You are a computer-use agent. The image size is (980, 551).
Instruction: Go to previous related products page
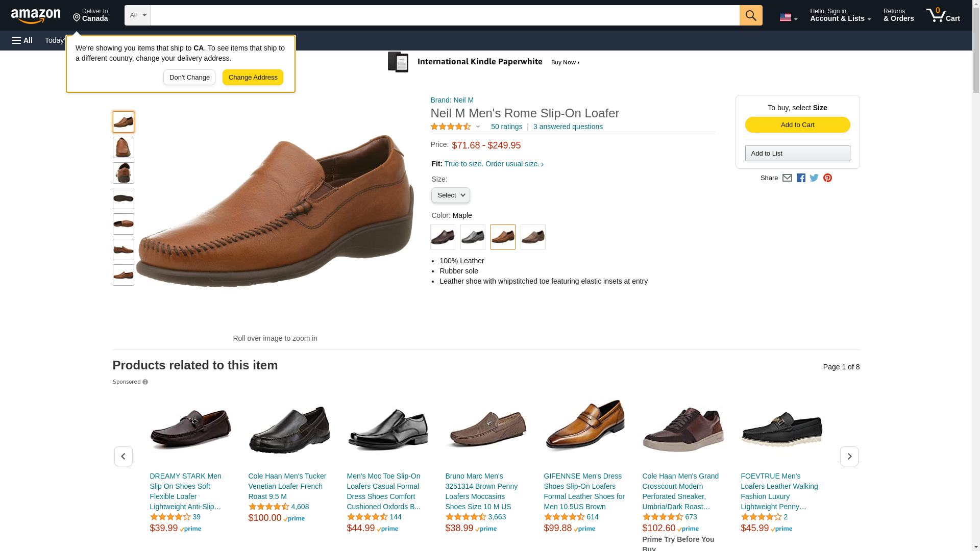pos(123,456)
